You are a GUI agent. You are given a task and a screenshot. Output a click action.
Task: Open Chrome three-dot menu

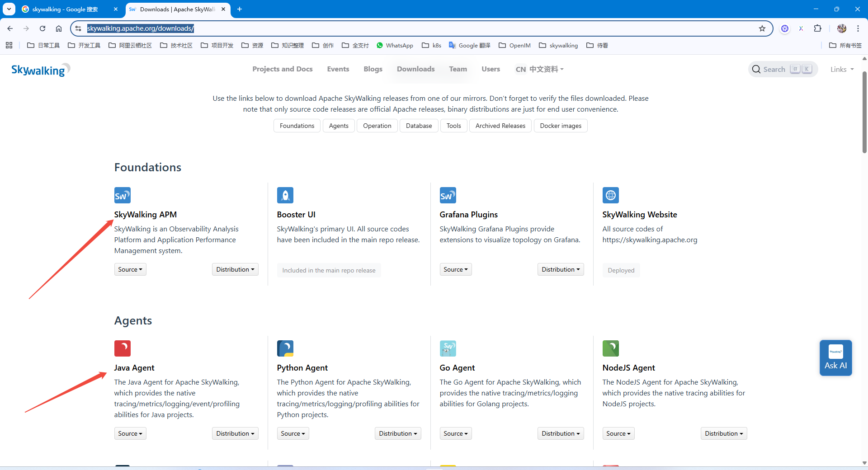(858, 28)
